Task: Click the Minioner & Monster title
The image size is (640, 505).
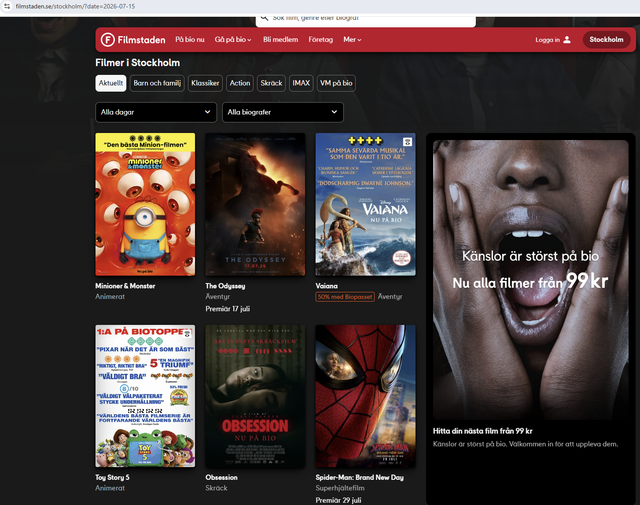Action: (125, 286)
